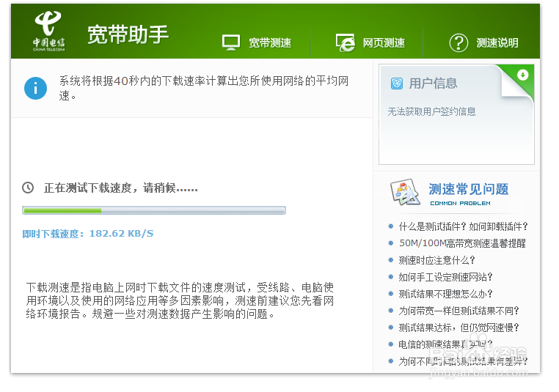Open 测试结果达标，但仍觉网速慢？ link

click(x=458, y=328)
